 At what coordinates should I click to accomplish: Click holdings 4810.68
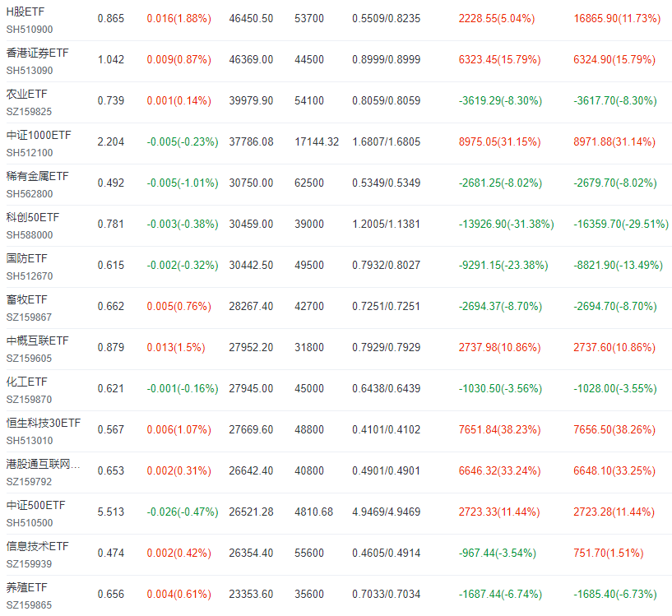tap(313, 512)
